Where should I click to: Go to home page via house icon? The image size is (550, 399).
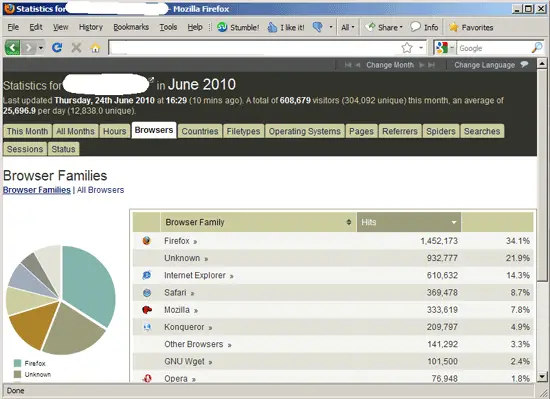[x=95, y=48]
